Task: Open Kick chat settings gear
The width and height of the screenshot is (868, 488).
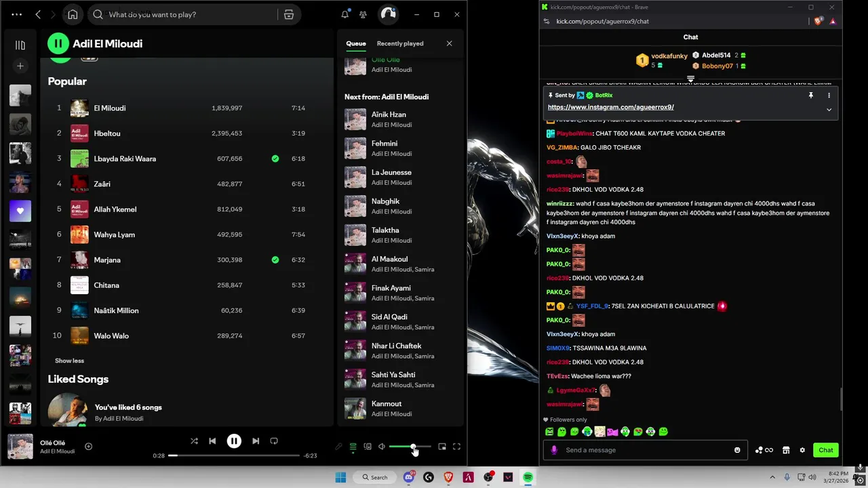Action: click(x=802, y=450)
